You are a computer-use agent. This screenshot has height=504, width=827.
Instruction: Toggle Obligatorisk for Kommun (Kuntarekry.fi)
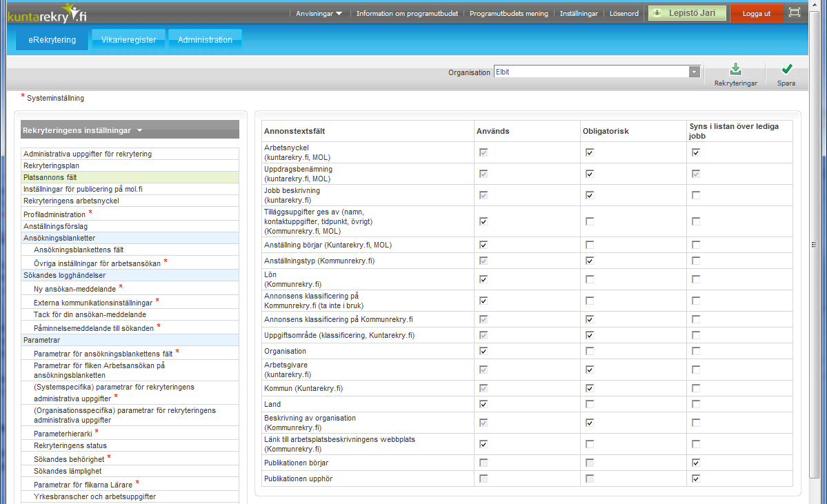click(x=590, y=388)
